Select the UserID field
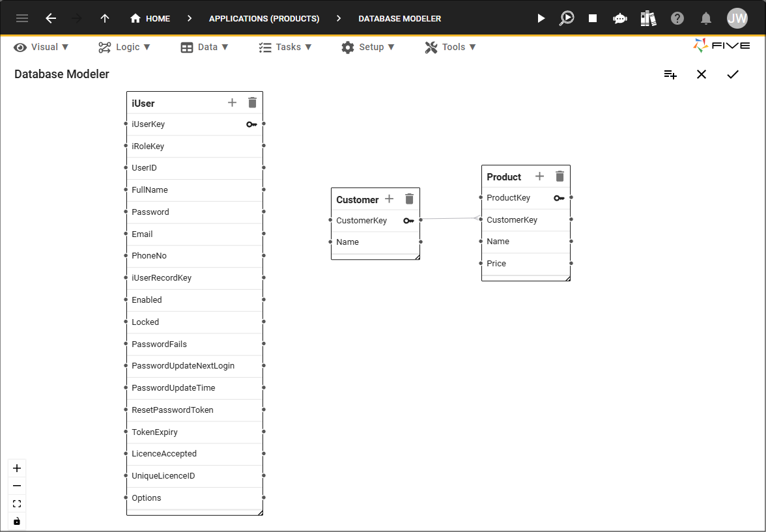The image size is (766, 532). click(x=195, y=168)
